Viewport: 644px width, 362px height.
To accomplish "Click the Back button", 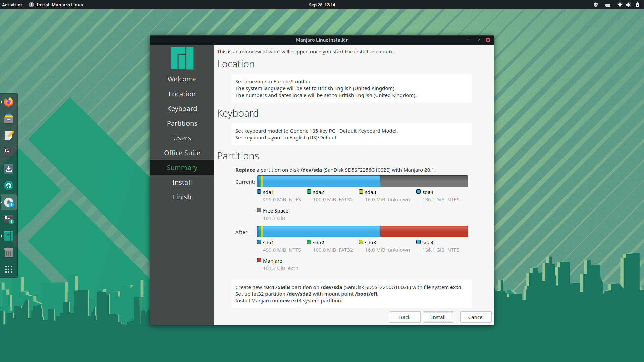I will pyautogui.click(x=405, y=317).
